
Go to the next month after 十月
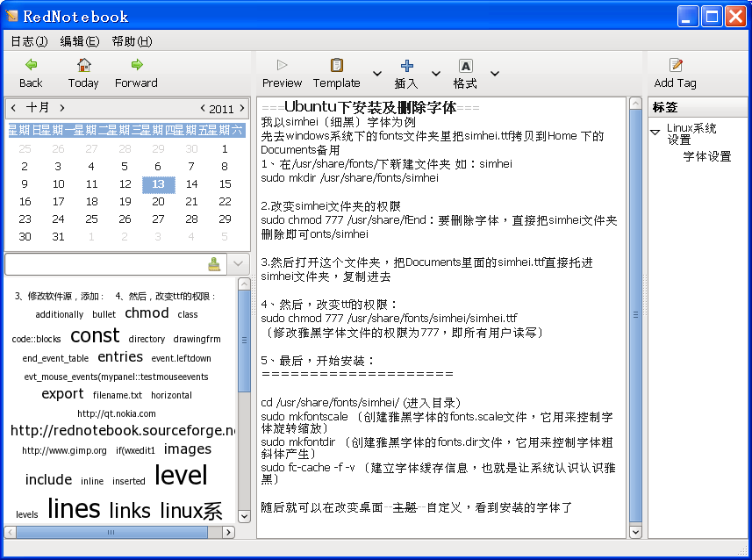point(62,108)
